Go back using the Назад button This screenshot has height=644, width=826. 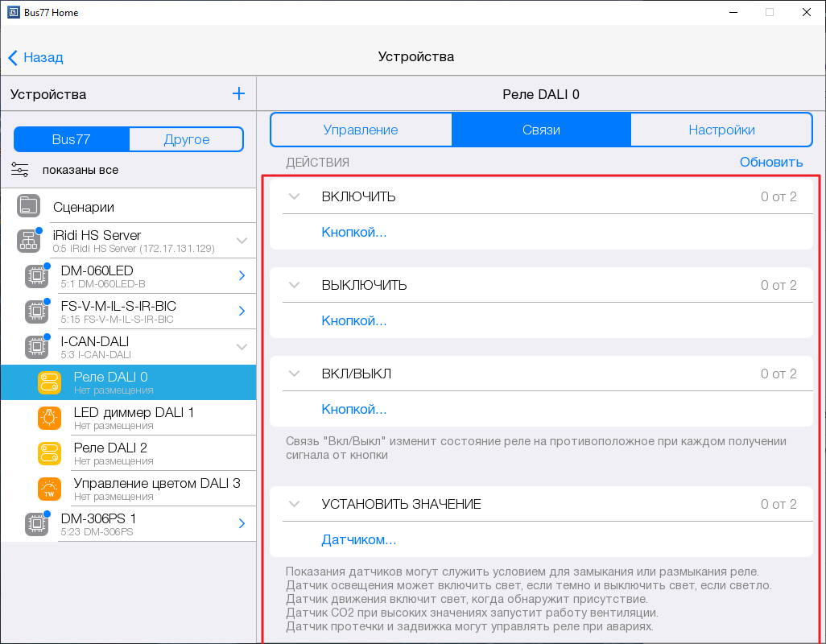[x=36, y=57]
